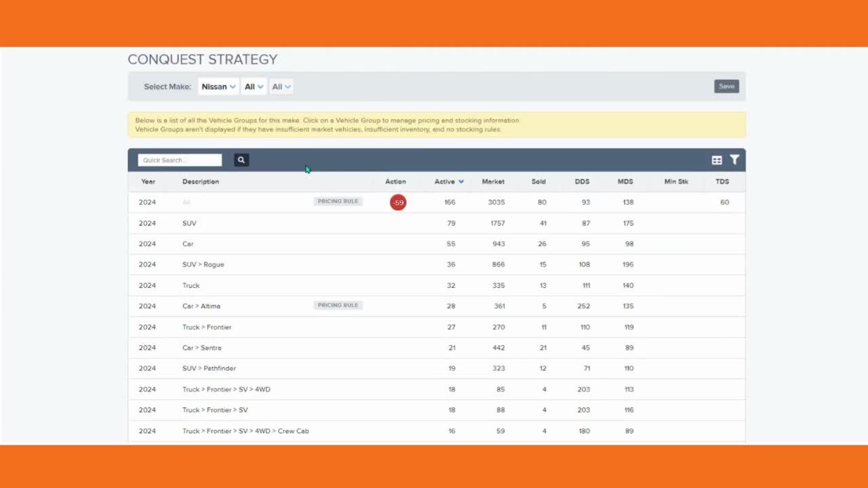Open Truck > Frontier > SV > 4WD > Crew Cab
This screenshot has width=868, height=488.
tap(245, 431)
